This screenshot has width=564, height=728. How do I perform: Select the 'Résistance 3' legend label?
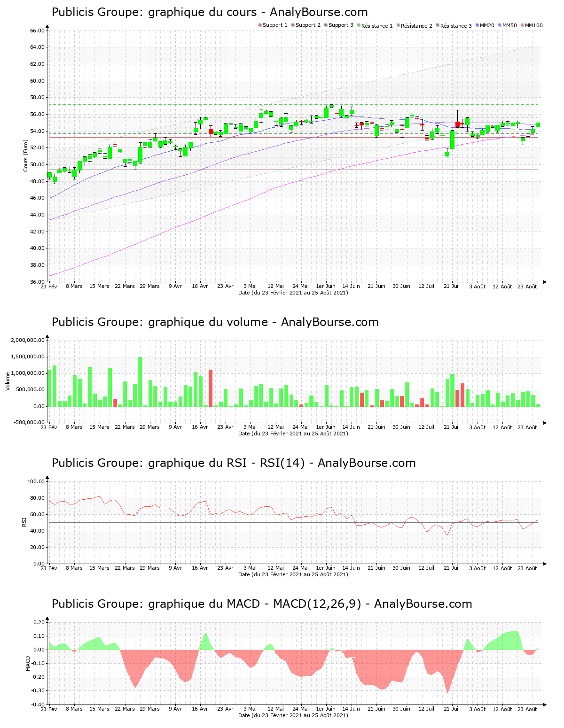456,25
